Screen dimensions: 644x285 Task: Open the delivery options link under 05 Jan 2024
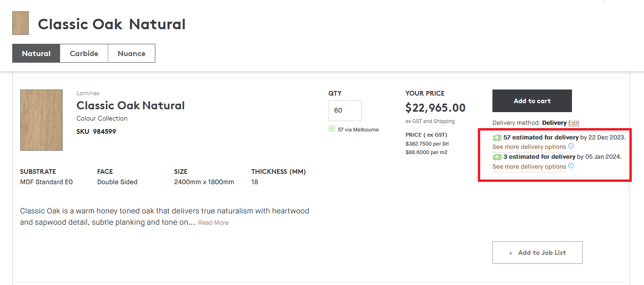click(x=529, y=167)
